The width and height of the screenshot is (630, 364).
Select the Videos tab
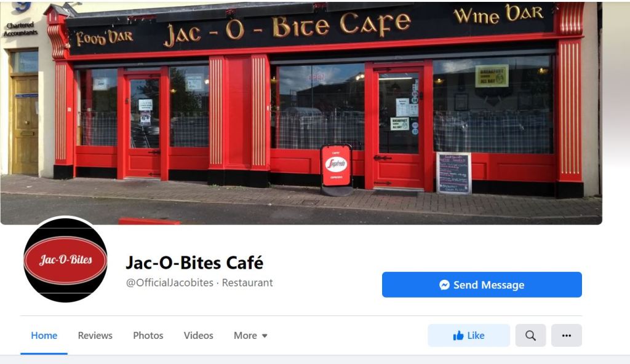[x=199, y=336]
